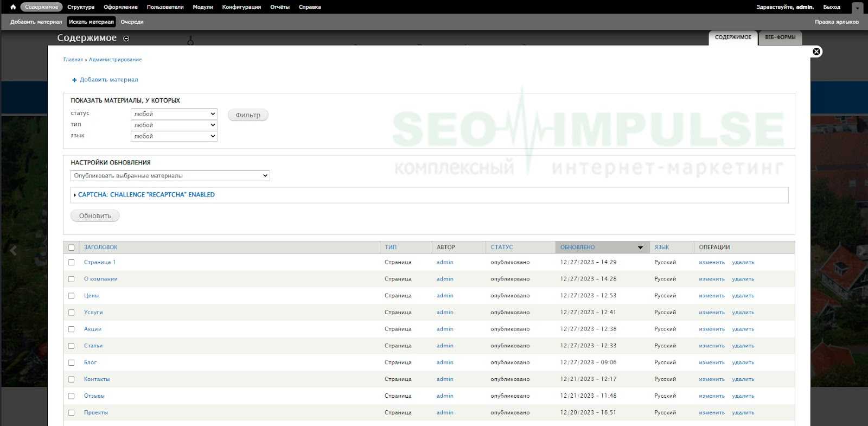Expand the CAPTCHA challenge reCAPTCHA section

(x=146, y=195)
